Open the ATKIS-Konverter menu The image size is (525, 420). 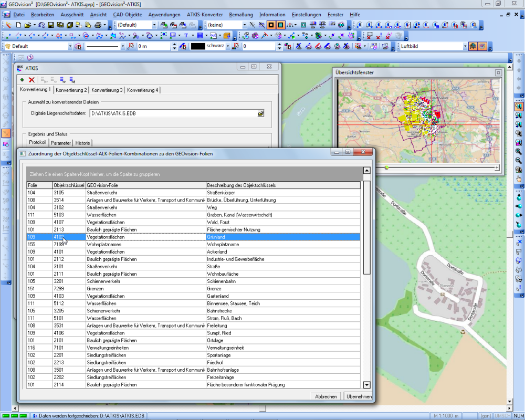(204, 15)
